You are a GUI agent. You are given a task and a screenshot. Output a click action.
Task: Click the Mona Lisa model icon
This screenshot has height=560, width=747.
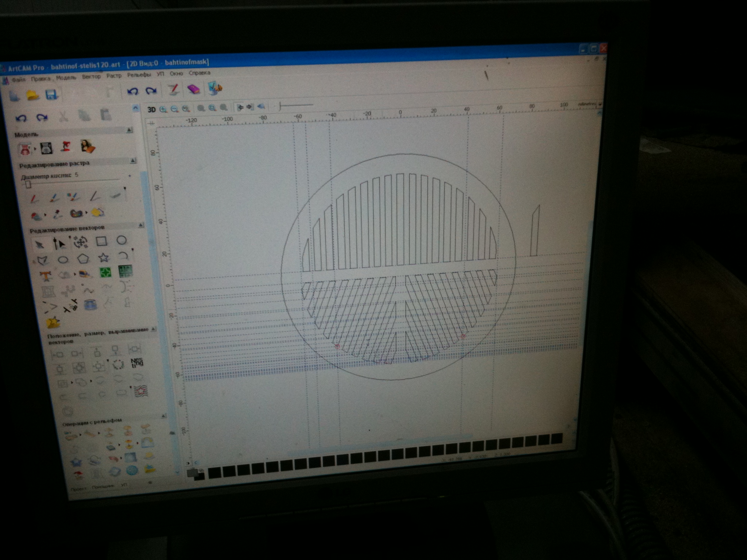[x=88, y=146]
